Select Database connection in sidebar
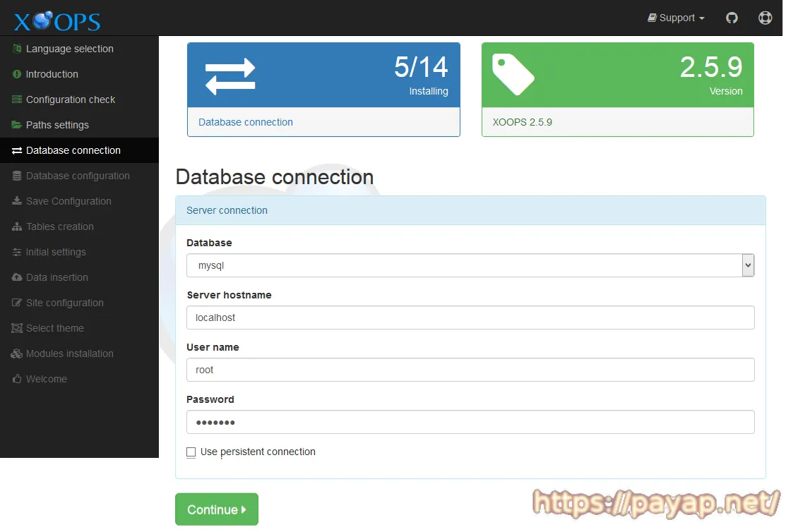Image resolution: width=793 pixels, height=532 pixels. coord(73,150)
